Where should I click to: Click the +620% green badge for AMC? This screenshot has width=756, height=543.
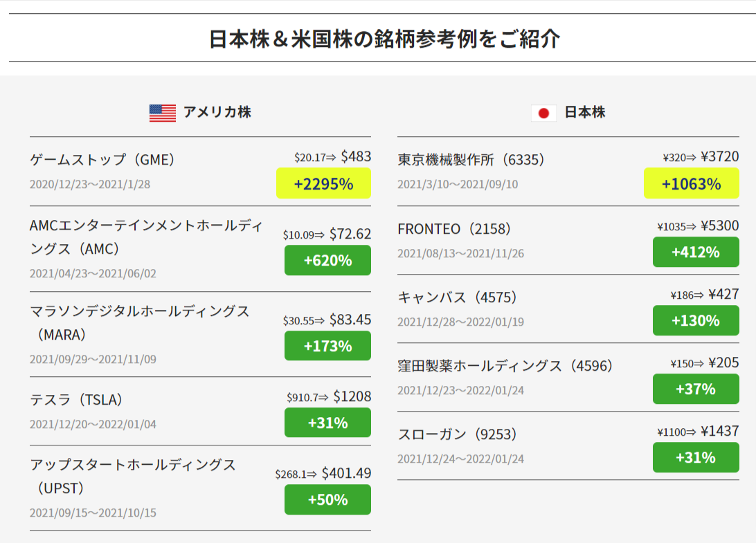(x=328, y=260)
